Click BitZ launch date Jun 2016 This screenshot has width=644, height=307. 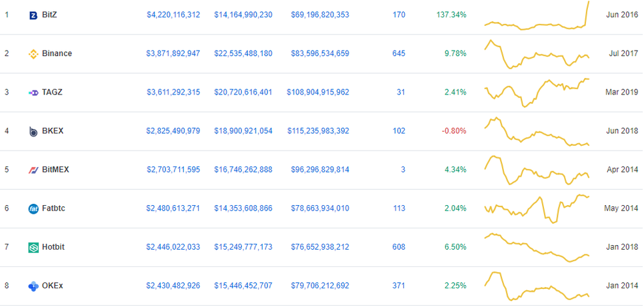[x=622, y=15]
